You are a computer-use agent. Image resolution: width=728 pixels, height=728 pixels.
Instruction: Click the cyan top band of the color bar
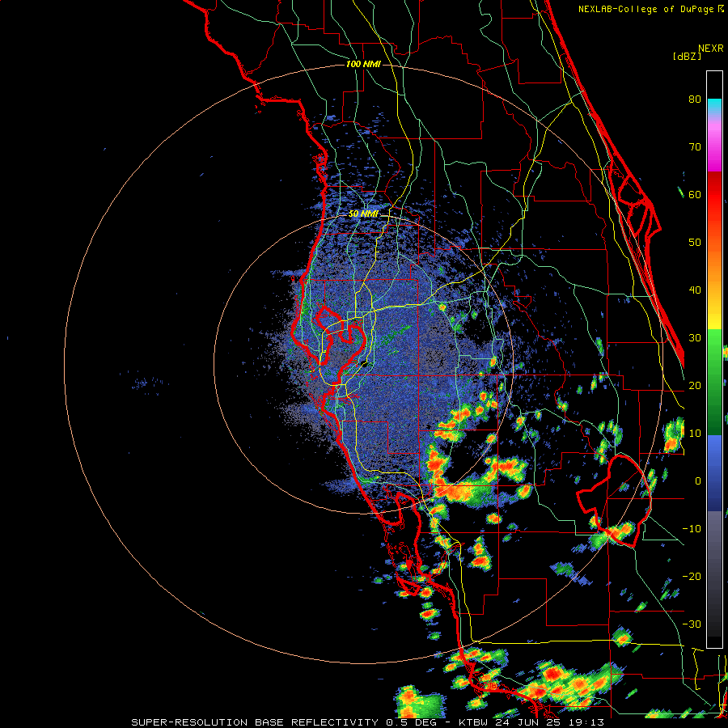[x=714, y=107]
